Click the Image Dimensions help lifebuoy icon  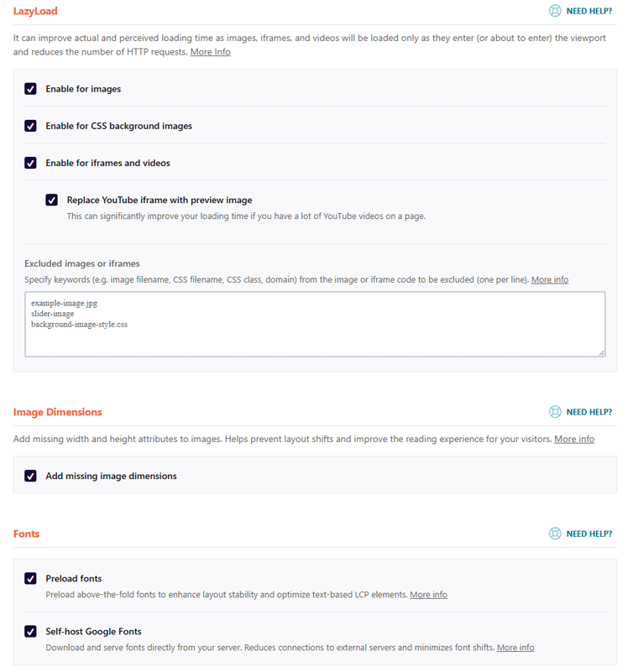555,412
